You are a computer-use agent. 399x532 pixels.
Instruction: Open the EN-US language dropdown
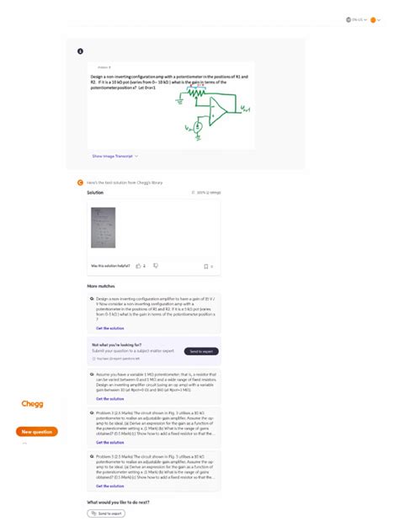click(356, 19)
